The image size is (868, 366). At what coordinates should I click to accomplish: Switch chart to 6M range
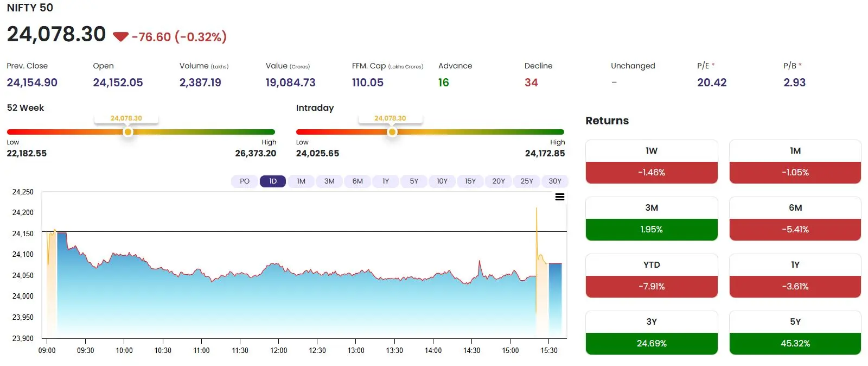358,181
